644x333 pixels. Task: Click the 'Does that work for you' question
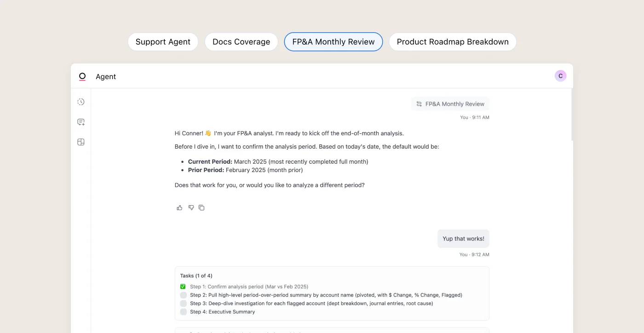(x=270, y=185)
